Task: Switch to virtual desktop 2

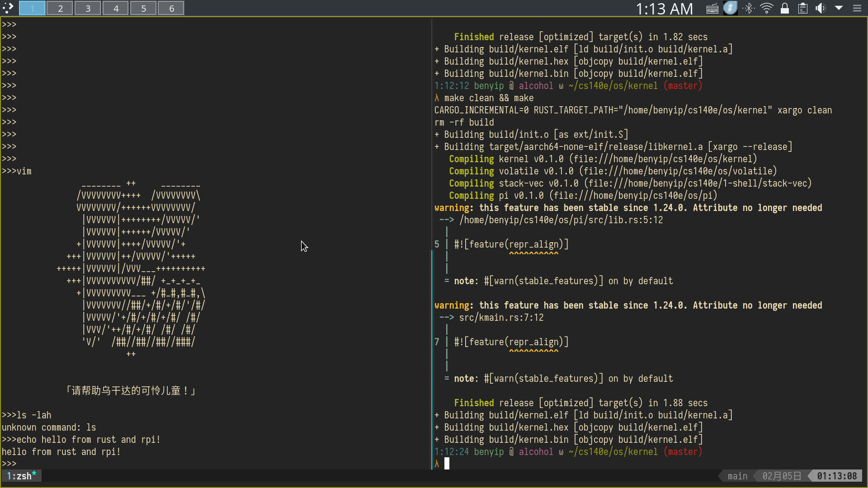Action: 60,8
